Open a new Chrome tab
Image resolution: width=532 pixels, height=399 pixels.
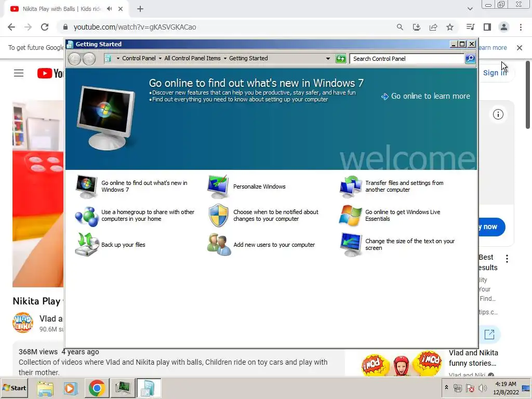(140, 9)
